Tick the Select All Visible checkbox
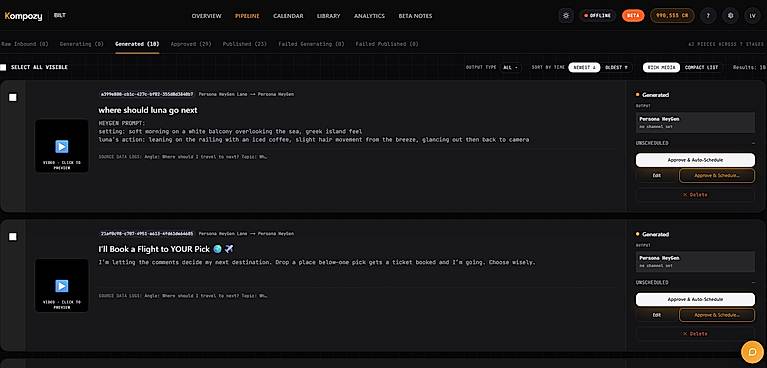This screenshot has height=368, width=767. (3, 67)
